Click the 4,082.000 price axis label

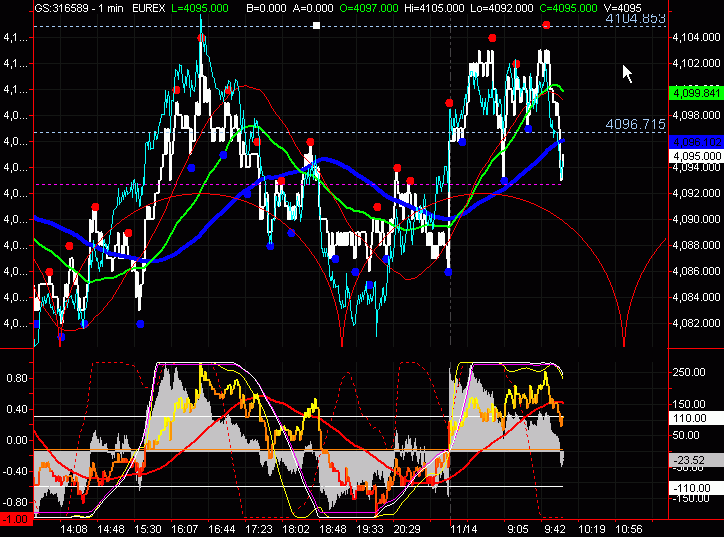(697, 323)
